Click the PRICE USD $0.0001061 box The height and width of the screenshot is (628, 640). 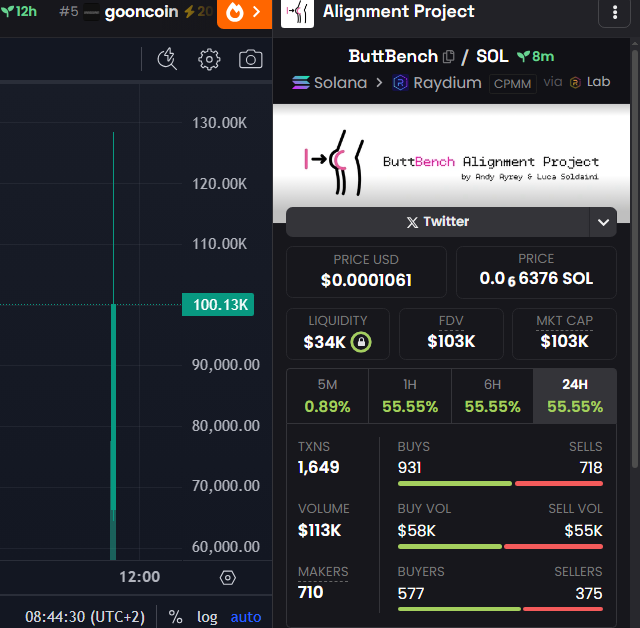(x=366, y=272)
